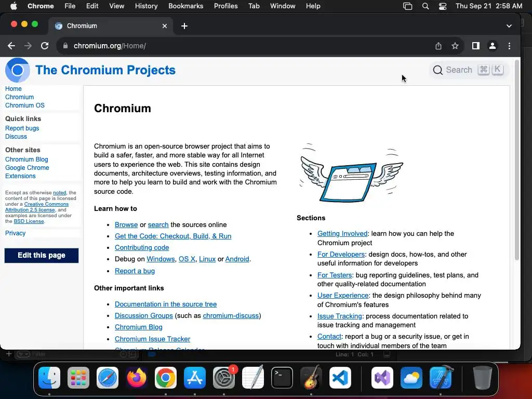Screen dimensions: 532x399
Task: Open Get the Code link
Action: click(x=173, y=236)
